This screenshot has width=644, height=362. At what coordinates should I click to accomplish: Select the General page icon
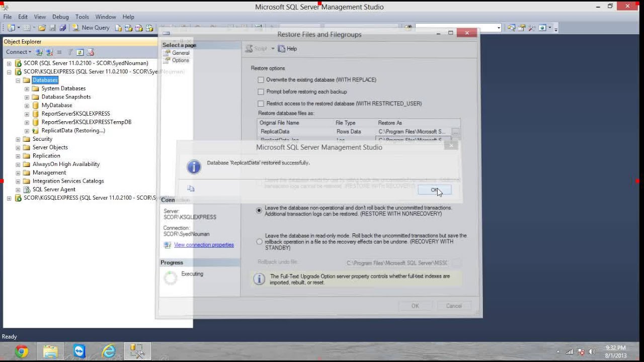click(x=168, y=53)
